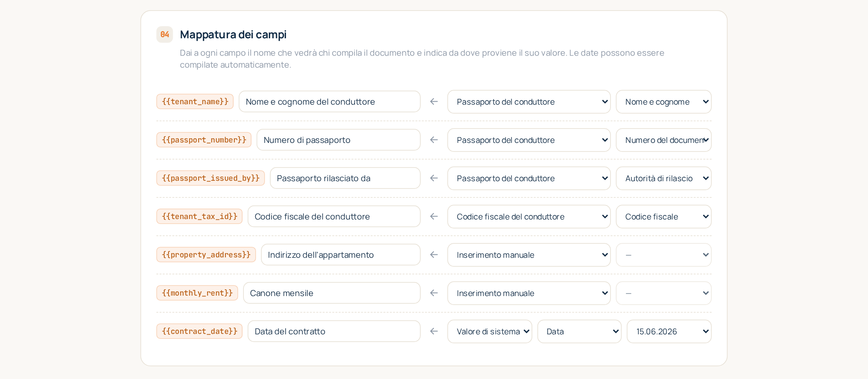Image resolution: width=868 pixels, height=379 pixels.
Task: Focus the 'Data del contratto' input field
Action: (x=334, y=331)
